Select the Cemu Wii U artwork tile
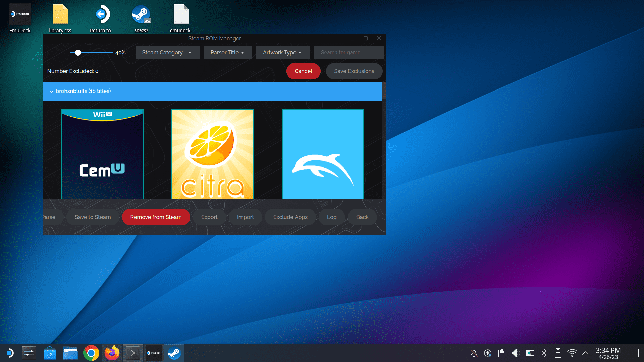Image resolution: width=644 pixels, height=362 pixels. tap(102, 154)
